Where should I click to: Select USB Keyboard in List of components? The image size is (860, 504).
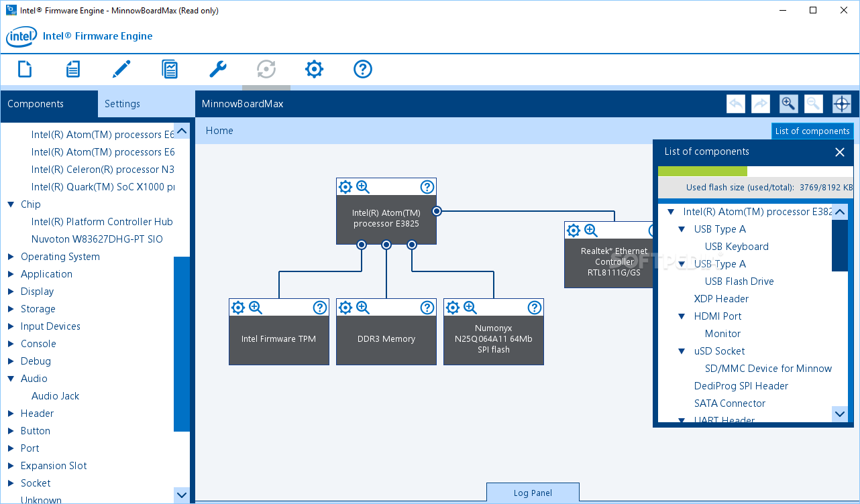[x=737, y=247]
